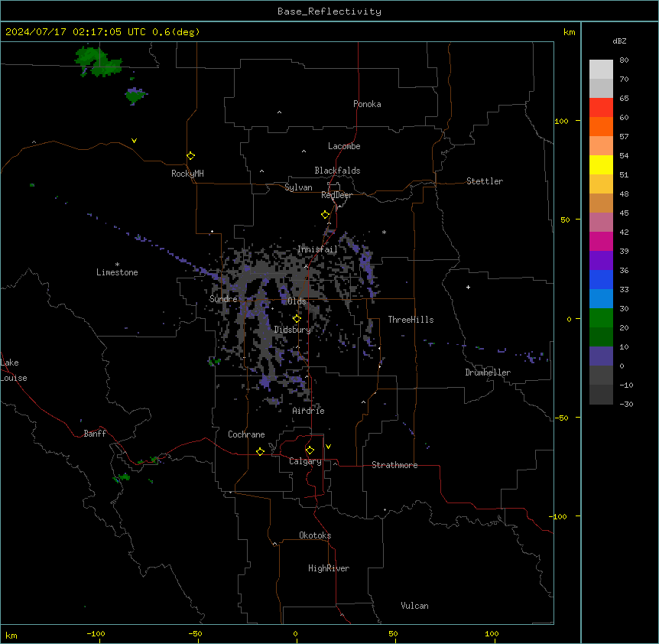Select the magenta 39-42 dBZ legend swatch

(x=601, y=241)
